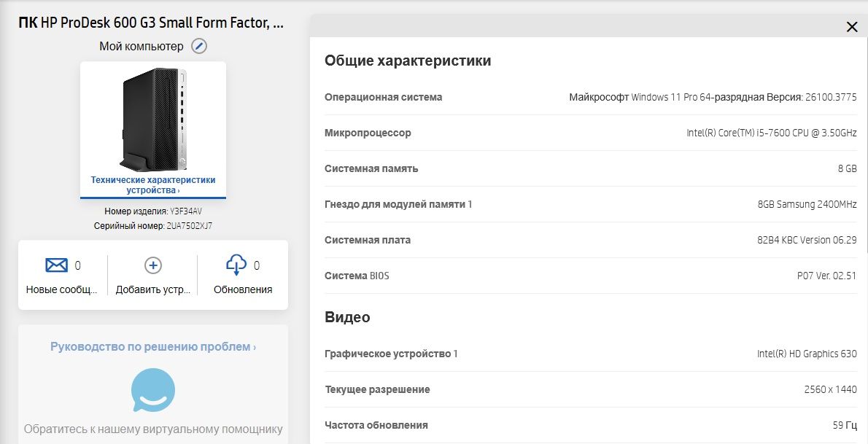The image size is (868, 444).
Task: Click the Общие характеристики heading
Action: click(x=408, y=61)
